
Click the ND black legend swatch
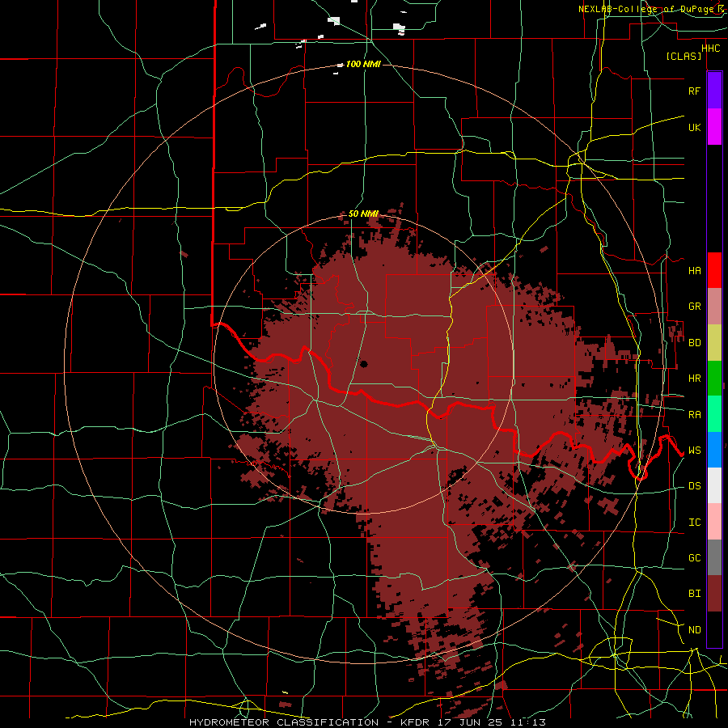click(714, 629)
